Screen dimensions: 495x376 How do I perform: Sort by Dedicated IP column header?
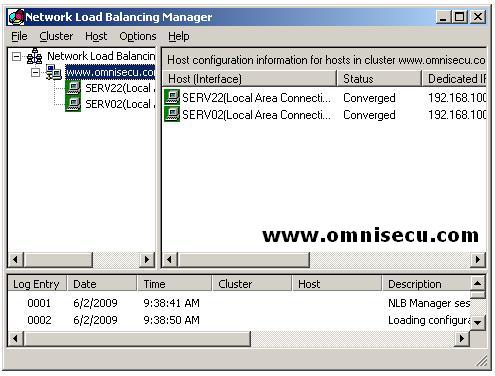coord(454,79)
